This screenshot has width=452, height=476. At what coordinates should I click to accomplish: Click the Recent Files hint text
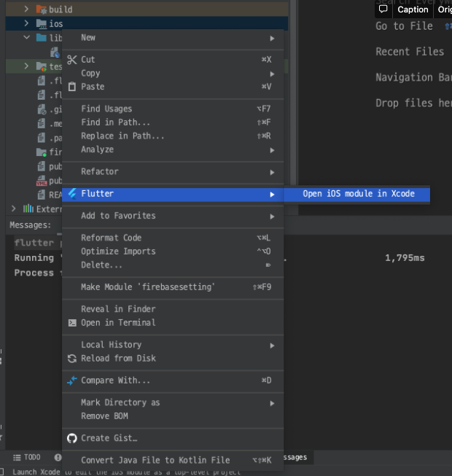410,52
